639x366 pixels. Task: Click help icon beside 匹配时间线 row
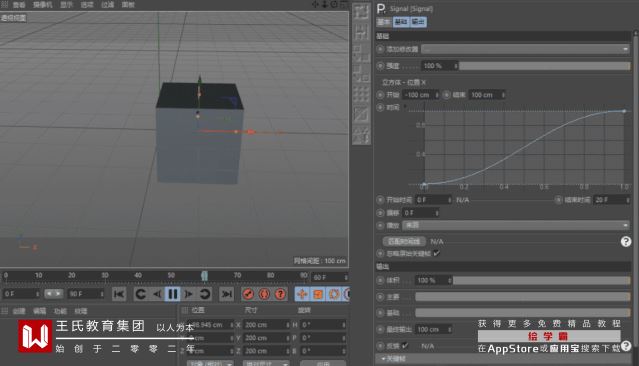coord(626,241)
